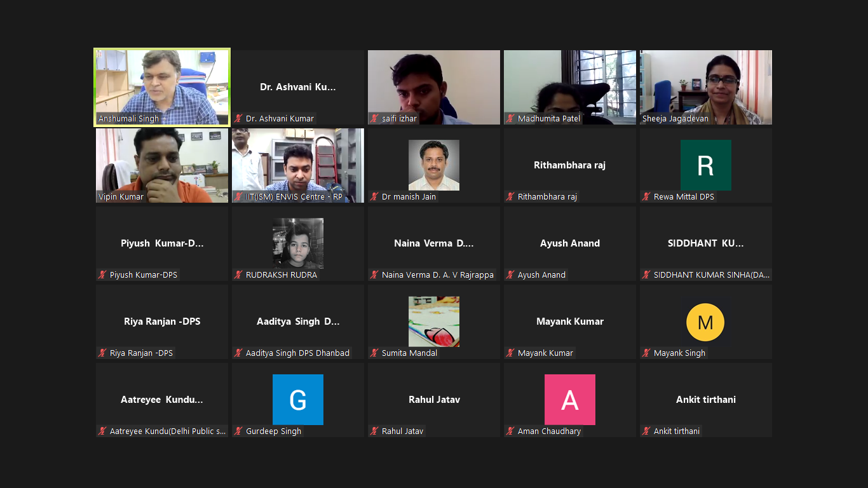The height and width of the screenshot is (488, 868).
Task: Click muted mic icon beside Mayank Kumar label
Action: click(510, 353)
